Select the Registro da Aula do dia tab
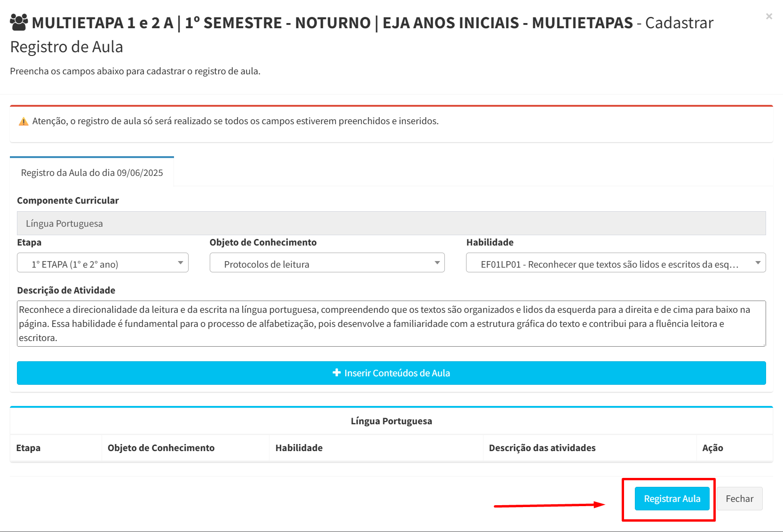Image resolution: width=783 pixels, height=532 pixels. 92,173
